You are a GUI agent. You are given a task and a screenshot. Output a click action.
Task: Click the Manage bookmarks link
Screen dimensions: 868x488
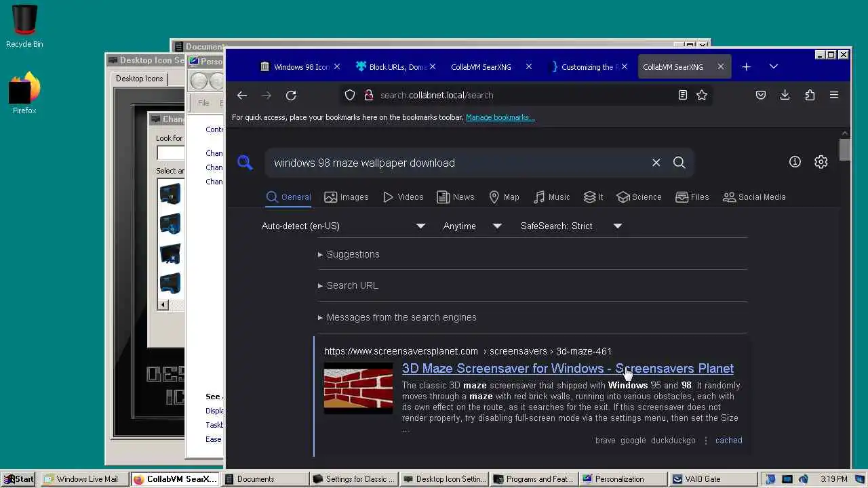pos(500,118)
